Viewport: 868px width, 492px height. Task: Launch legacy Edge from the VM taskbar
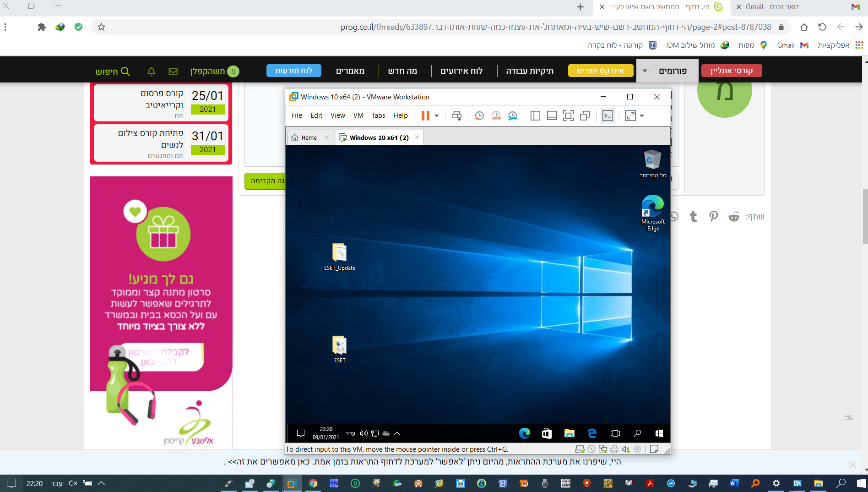click(x=592, y=433)
